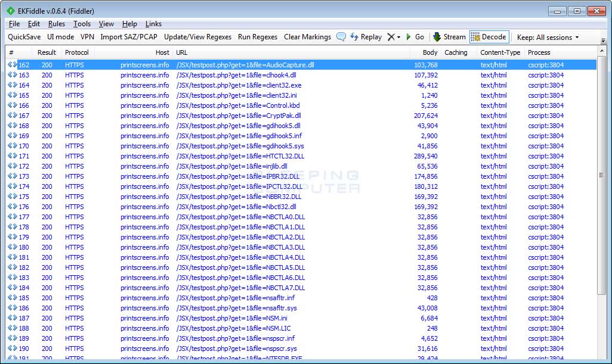Sort by the Body column header

coord(425,52)
